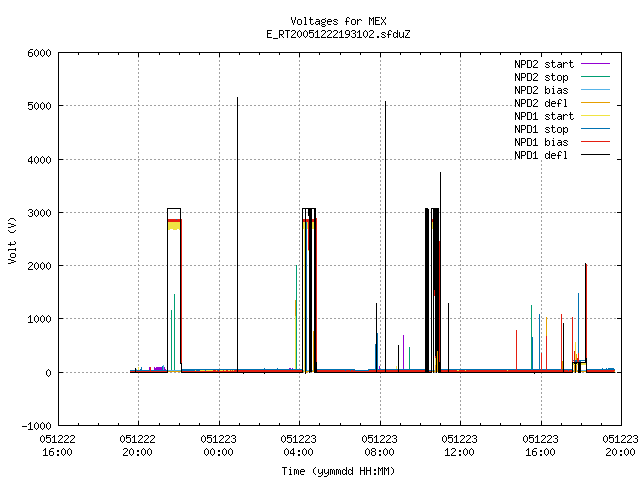The height and width of the screenshot is (480, 640).
Task: Click the y-axis tick label -1000
Action: click(36, 426)
